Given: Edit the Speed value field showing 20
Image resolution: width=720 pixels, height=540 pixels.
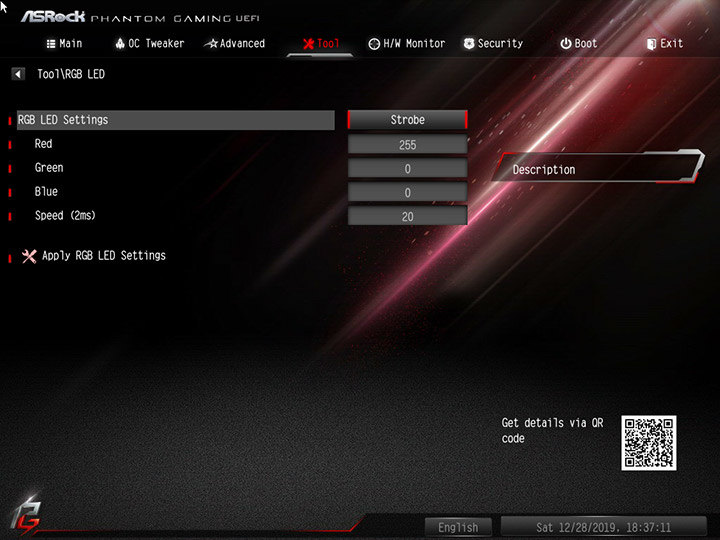Looking at the screenshot, I should coord(407,216).
